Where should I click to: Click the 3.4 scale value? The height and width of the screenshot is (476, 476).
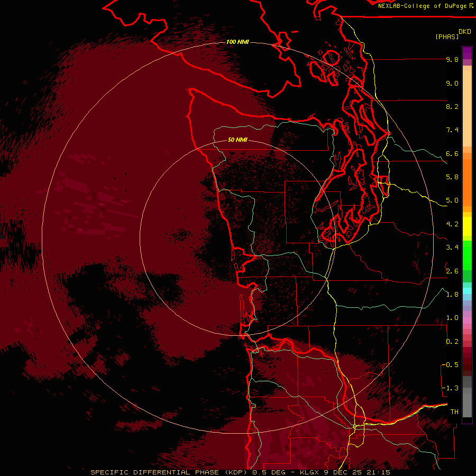(452, 248)
